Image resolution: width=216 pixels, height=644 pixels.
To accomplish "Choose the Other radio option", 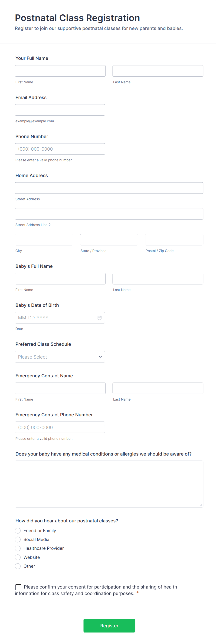I will (x=18, y=566).
